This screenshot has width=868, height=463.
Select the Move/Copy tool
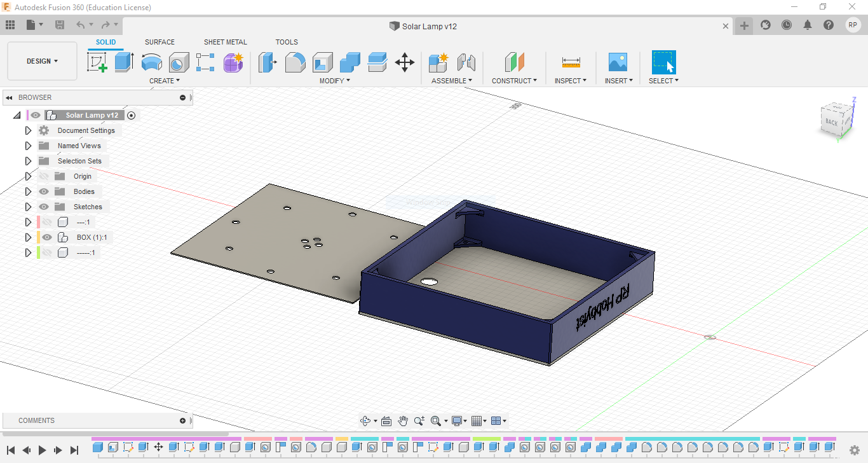point(405,62)
